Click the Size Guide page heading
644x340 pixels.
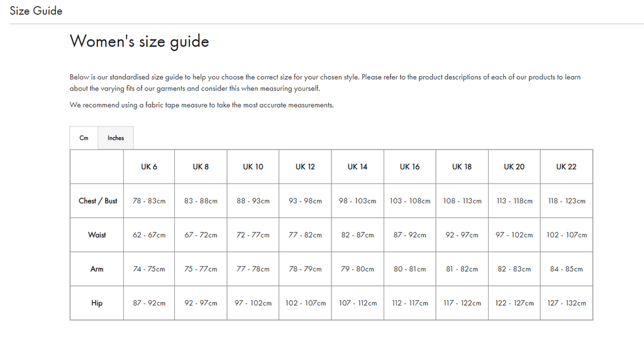tap(36, 11)
